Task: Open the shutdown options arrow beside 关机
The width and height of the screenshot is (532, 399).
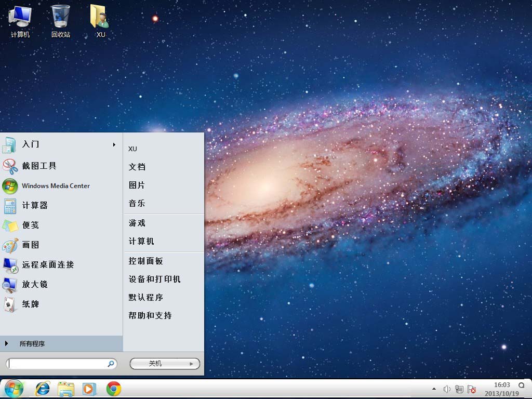Action: click(192, 364)
